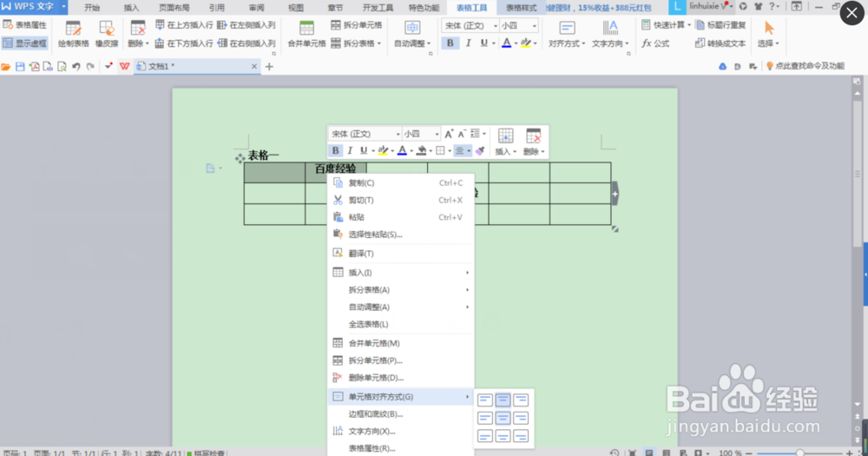Toggle Bold in the ribbon

(x=450, y=43)
